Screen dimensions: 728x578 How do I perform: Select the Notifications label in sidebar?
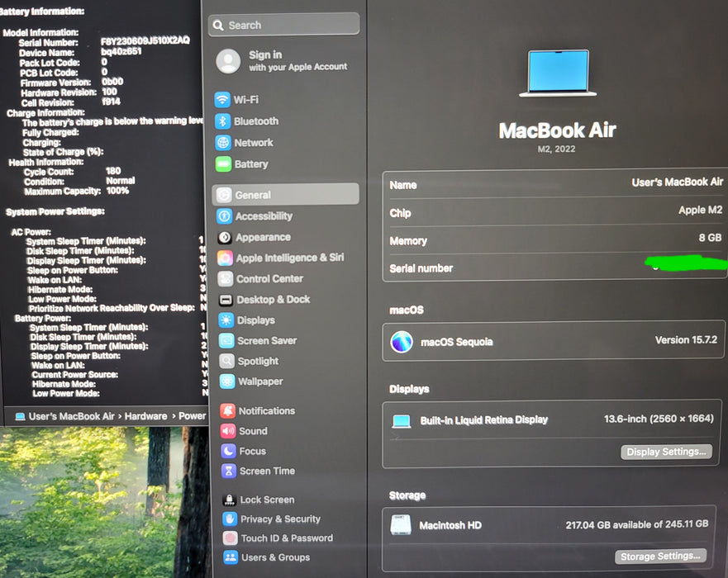(x=267, y=411)
